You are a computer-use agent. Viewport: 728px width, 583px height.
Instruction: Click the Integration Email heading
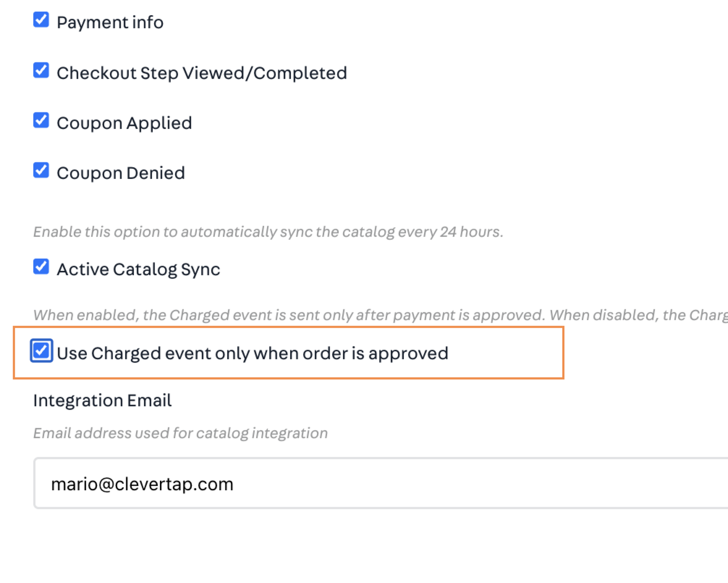pyautogui.click(x=102, y=400)
